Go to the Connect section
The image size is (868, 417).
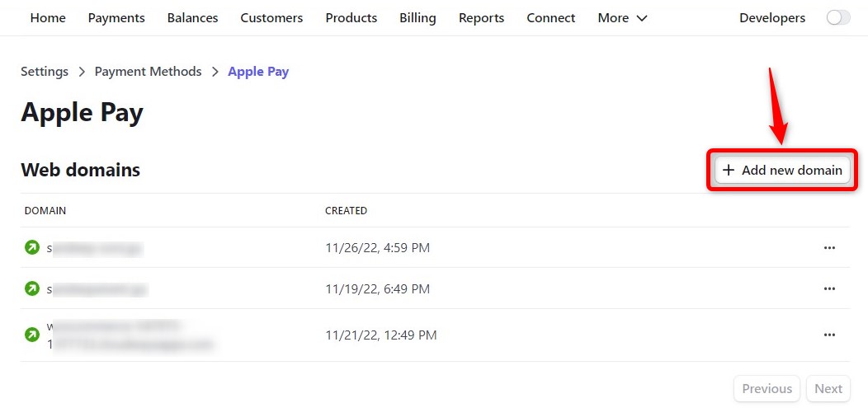coord(551,17)
